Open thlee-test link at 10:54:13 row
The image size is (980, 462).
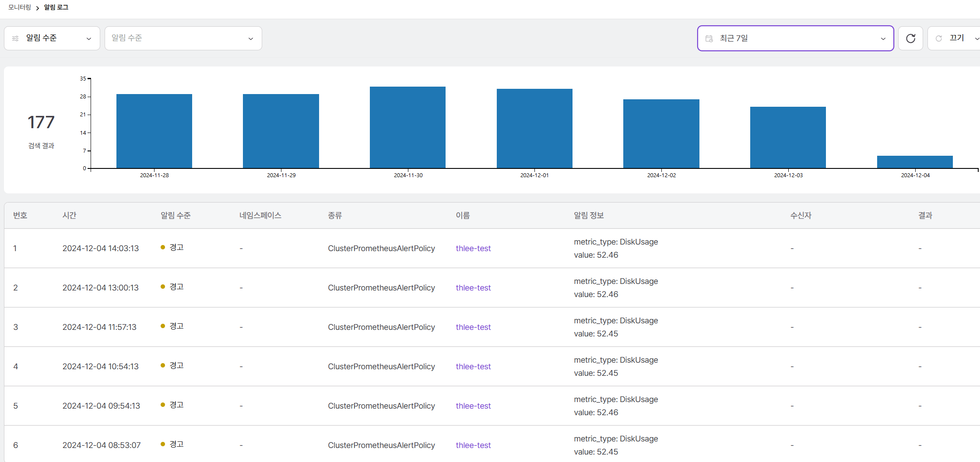click(473, 367)
